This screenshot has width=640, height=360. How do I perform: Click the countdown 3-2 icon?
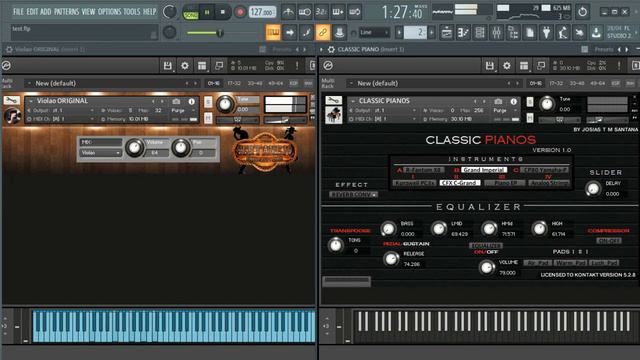[321, 12]
